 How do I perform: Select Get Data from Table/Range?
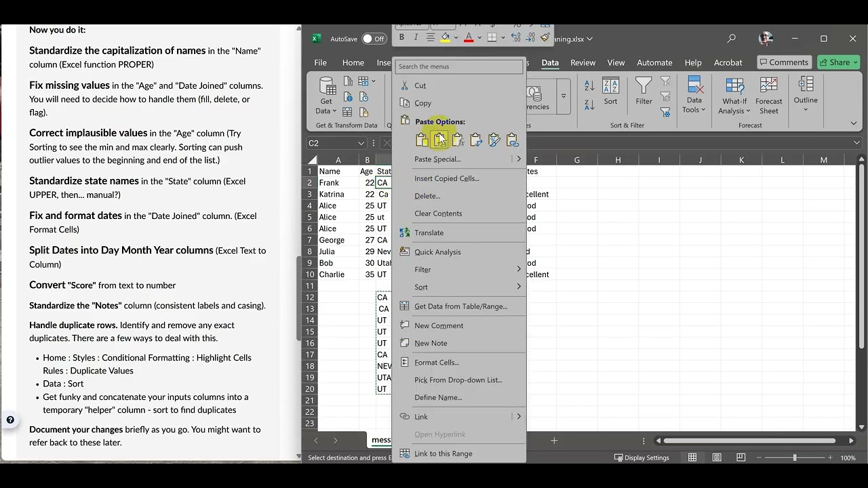(459, 306)
